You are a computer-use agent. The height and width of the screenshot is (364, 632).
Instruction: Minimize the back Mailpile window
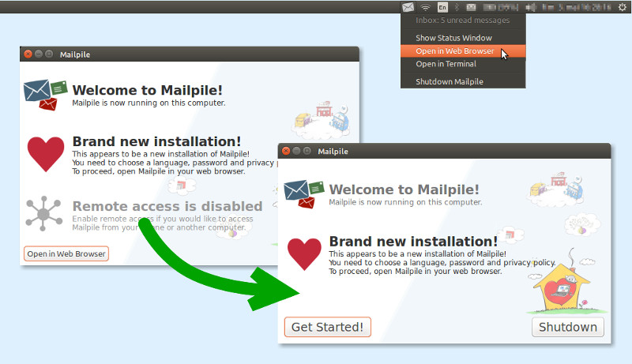pos(39,54)
